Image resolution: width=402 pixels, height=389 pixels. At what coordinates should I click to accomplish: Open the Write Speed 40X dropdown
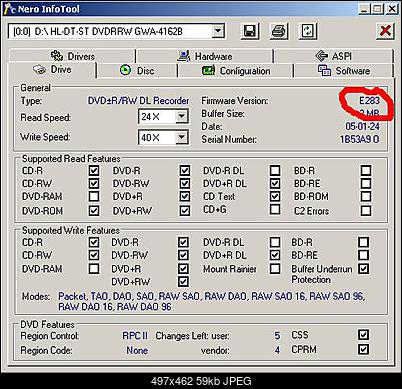[x=181, y=137]
